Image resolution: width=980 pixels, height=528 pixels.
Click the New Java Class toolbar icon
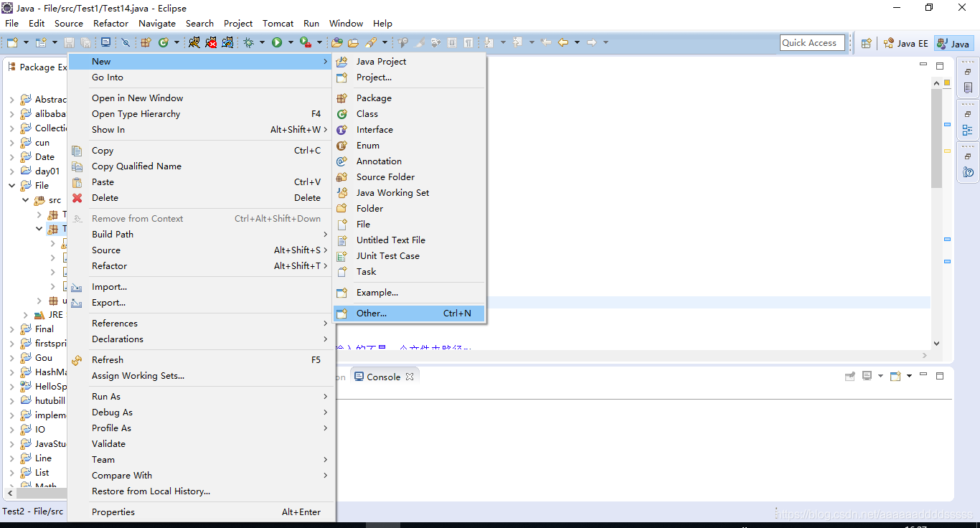163,43
